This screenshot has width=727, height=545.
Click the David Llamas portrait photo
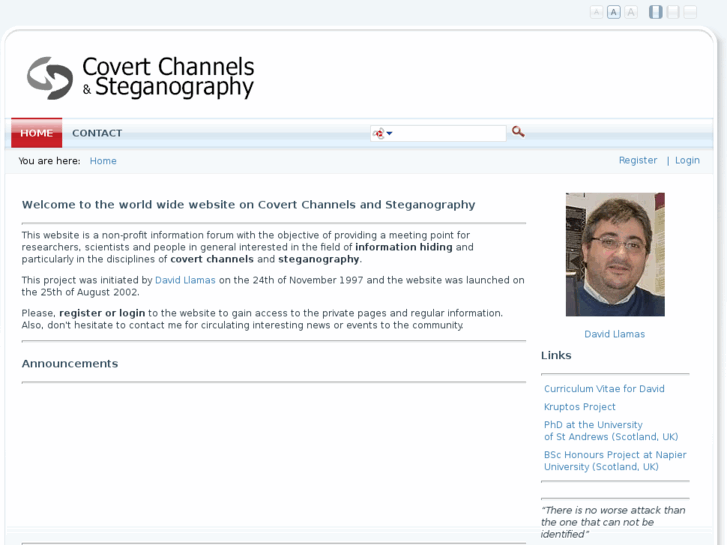(x=615, y=254)
